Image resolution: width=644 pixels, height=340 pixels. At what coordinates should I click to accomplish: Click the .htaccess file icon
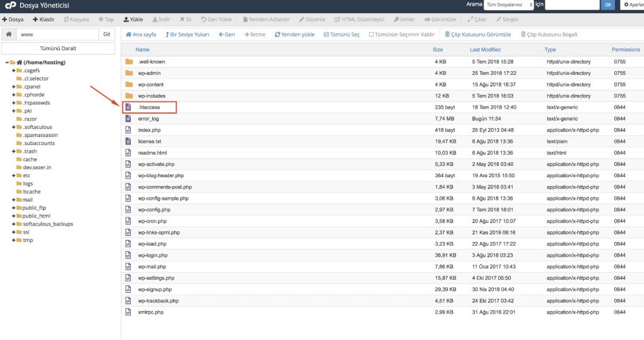click(x=128, y=107)
